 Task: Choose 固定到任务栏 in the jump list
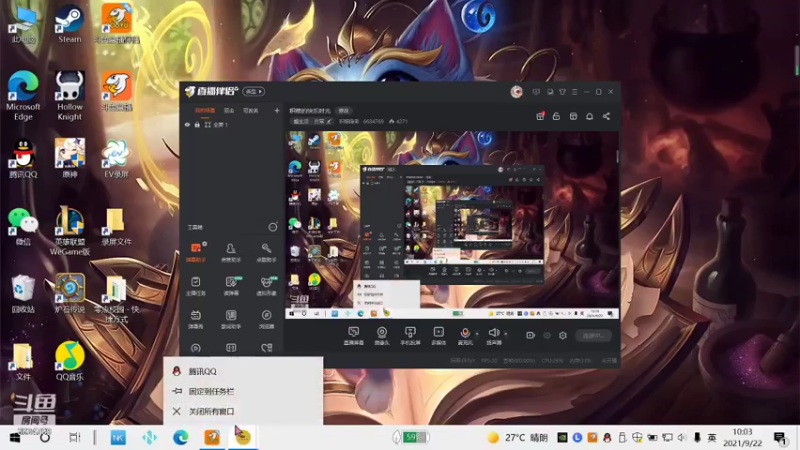[243, 391]
